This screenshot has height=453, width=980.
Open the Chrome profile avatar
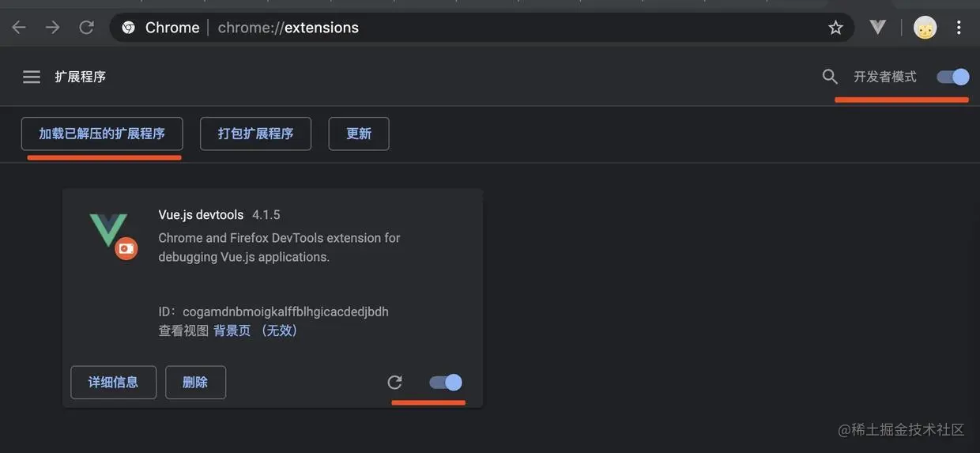(925, 28)
